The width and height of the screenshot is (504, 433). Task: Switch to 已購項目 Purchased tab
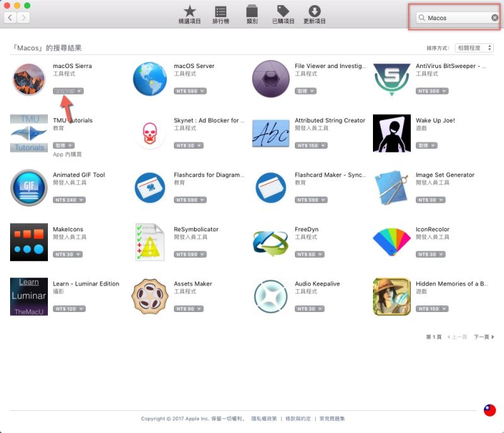tap(283, 14)
